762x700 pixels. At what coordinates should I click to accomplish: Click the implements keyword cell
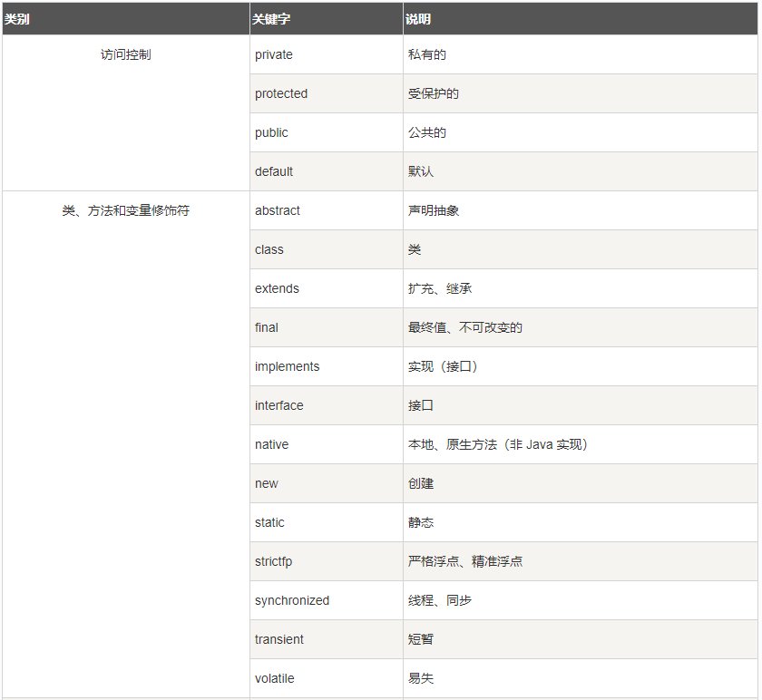point(326,366)
